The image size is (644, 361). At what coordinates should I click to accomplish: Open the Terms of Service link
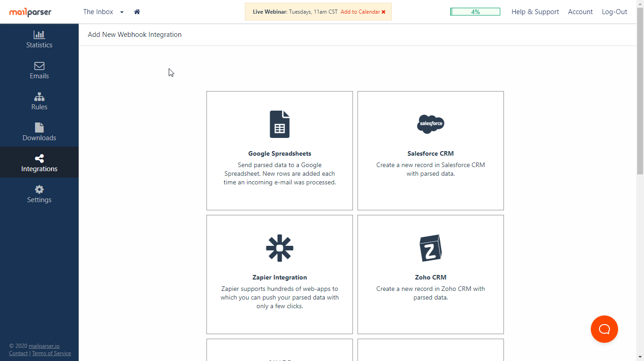pyautogui.click(x=51, y=353)
